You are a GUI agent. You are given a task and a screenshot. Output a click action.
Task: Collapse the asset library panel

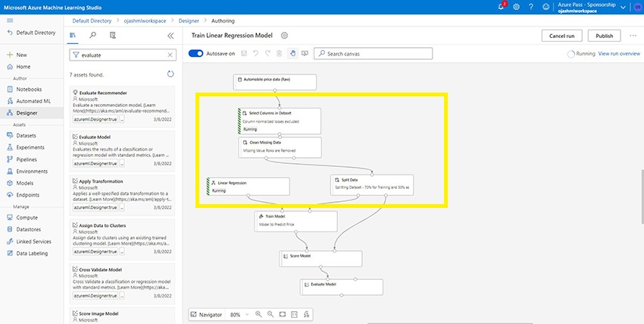click(x=171, y=36)
